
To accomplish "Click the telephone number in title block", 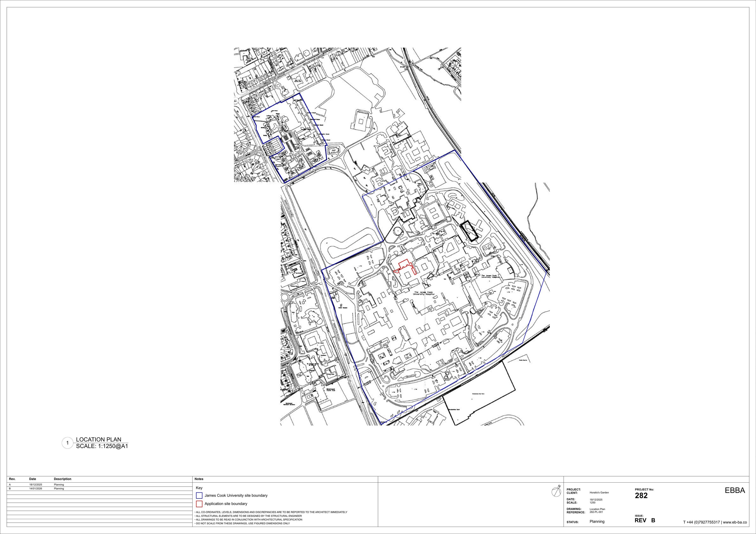I will pos(701,522).
